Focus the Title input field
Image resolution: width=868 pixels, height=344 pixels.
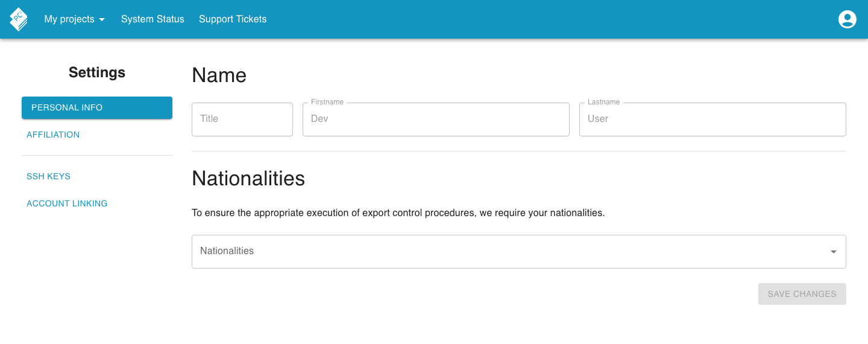click(242, 119)
